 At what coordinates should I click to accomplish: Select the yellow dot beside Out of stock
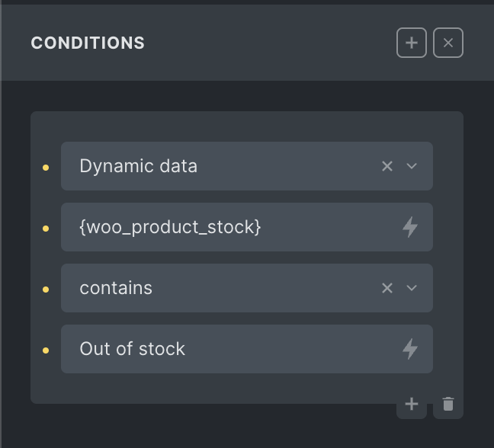[x=46, y=350]
